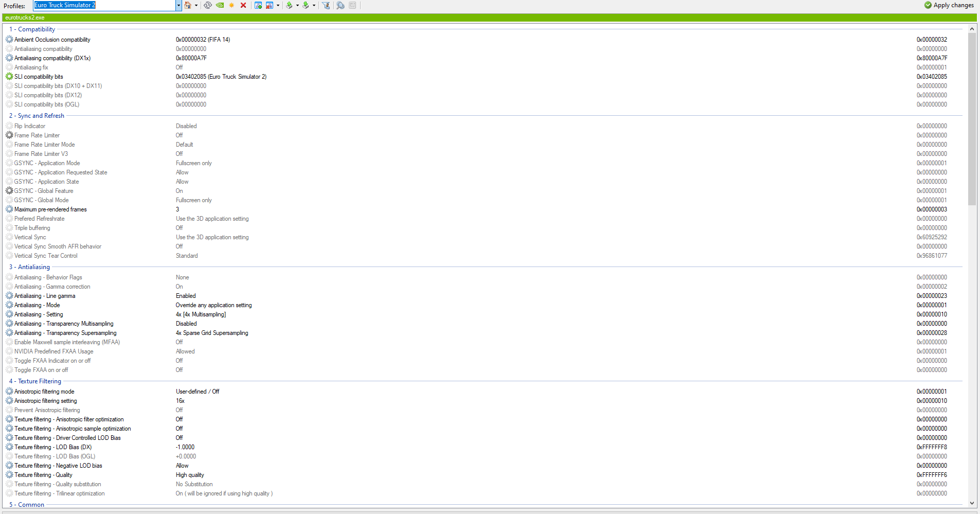Delete profile with the red X icon

coord(243,5)
